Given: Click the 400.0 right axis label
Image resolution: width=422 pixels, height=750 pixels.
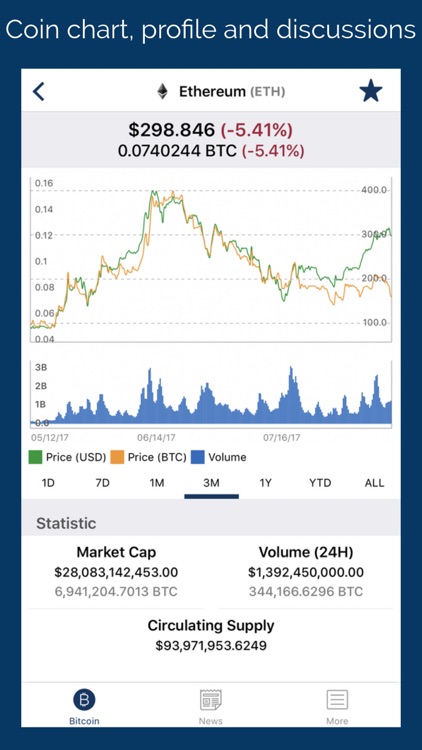Looking at the screenshot, I should (375, 190).
